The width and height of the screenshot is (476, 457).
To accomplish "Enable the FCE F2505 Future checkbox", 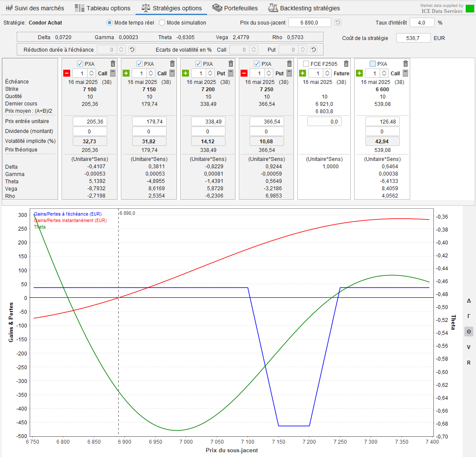I will 306,64.
